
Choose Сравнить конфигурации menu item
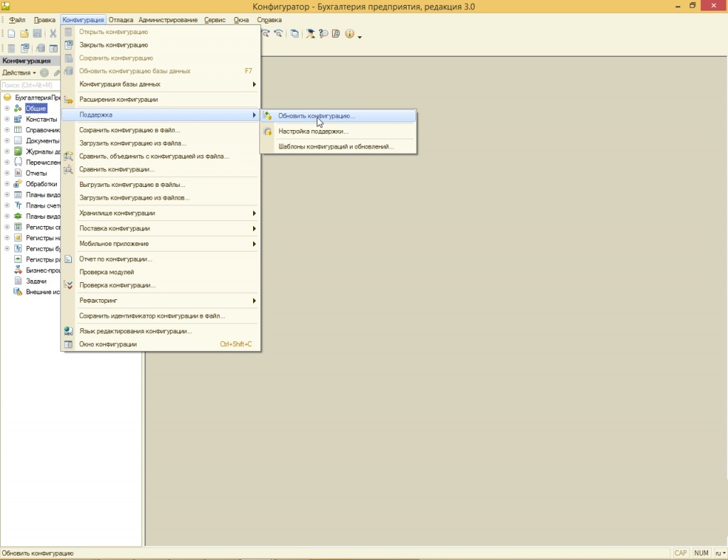161,169
